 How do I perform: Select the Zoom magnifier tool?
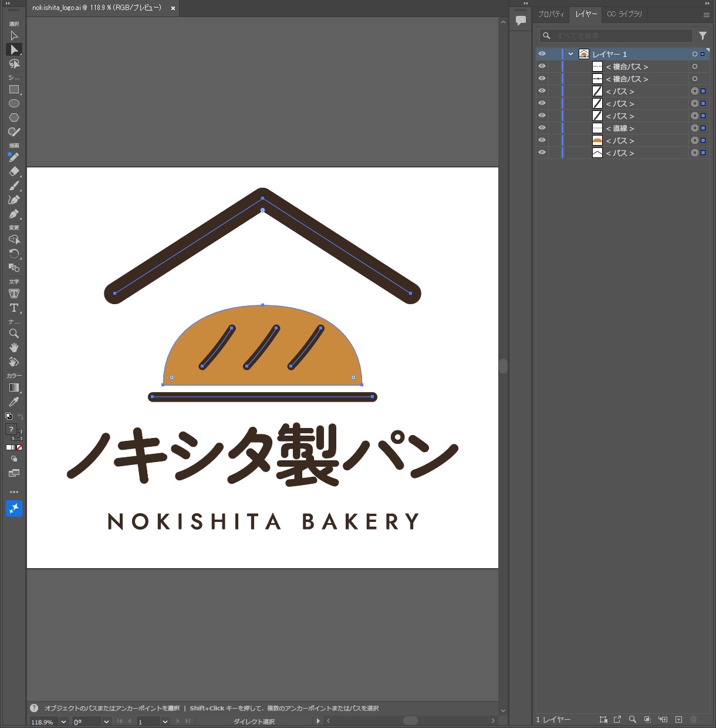pos(14,333)
